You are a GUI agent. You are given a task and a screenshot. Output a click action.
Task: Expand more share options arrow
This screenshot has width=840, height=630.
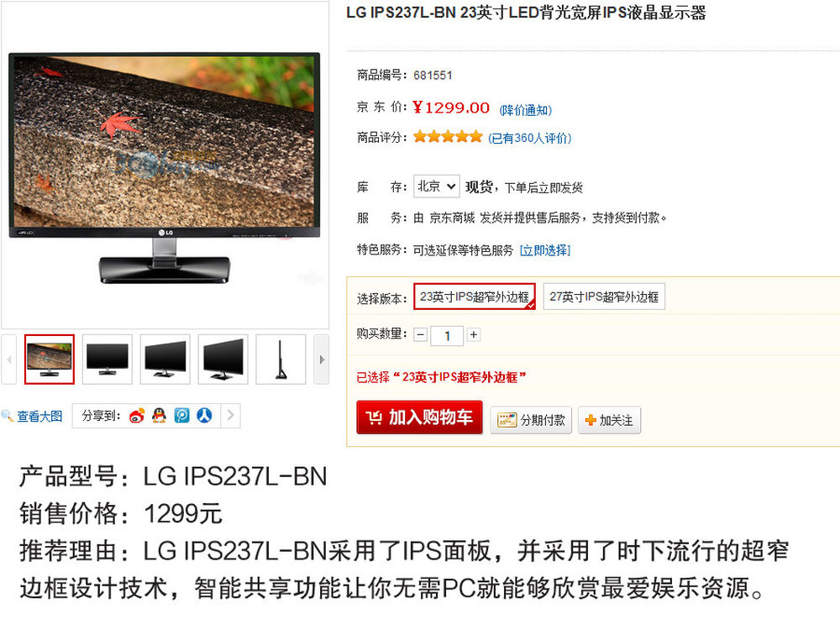tap(230, 415)
